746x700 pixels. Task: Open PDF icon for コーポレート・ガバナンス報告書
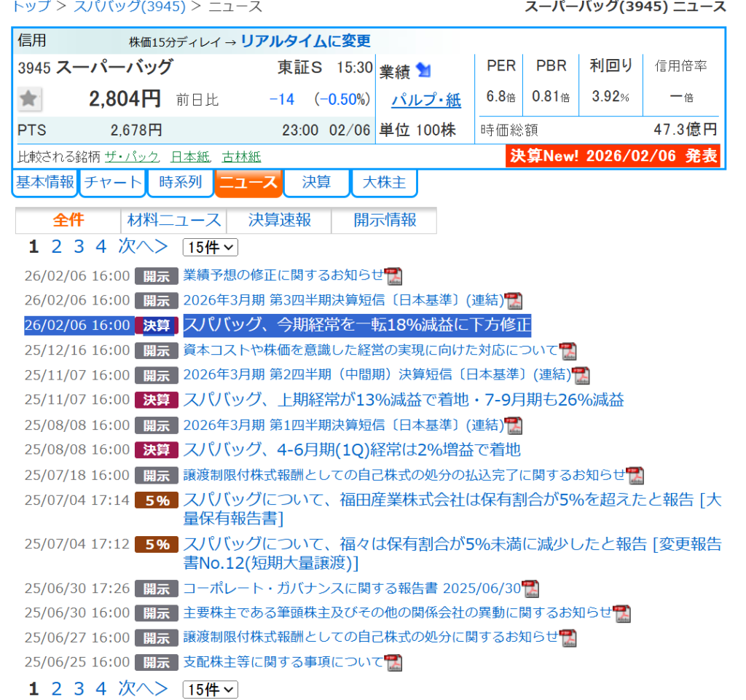[530, 589]
